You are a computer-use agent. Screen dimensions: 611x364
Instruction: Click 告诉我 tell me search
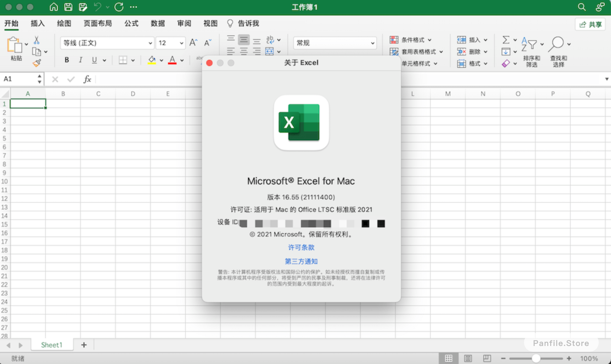pos(243,24)
